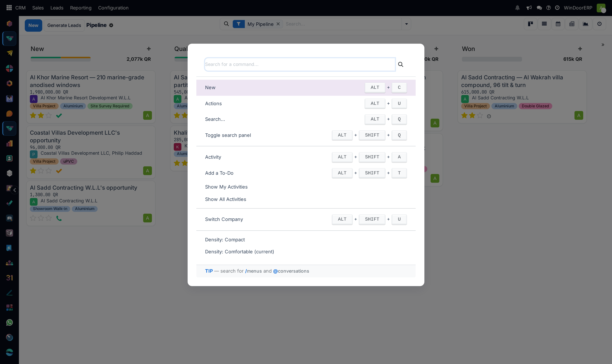612x364 pixels.
Task: Open the user avatar menu in top bar
Action: tap(601, 8)
